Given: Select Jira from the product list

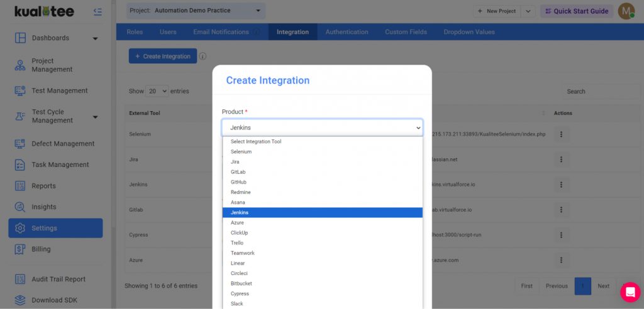Looking at the screenshot, I should (323, 161).
